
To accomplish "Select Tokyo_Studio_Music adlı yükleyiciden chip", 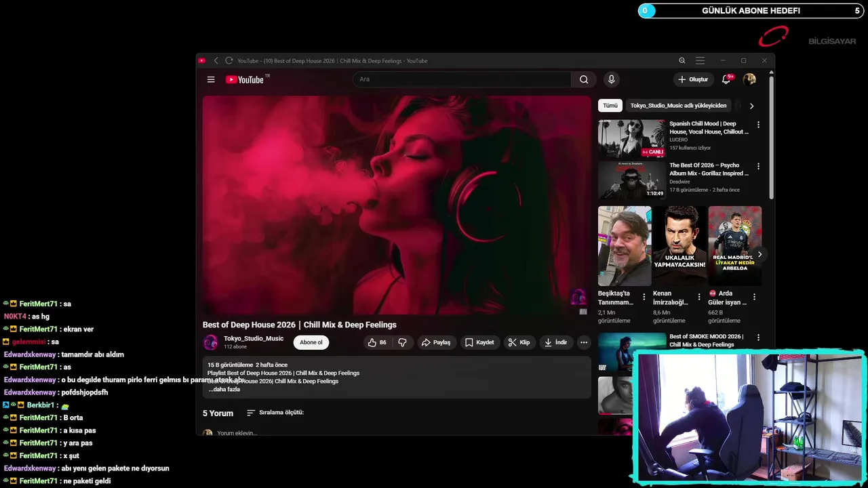I will (678, 106).
